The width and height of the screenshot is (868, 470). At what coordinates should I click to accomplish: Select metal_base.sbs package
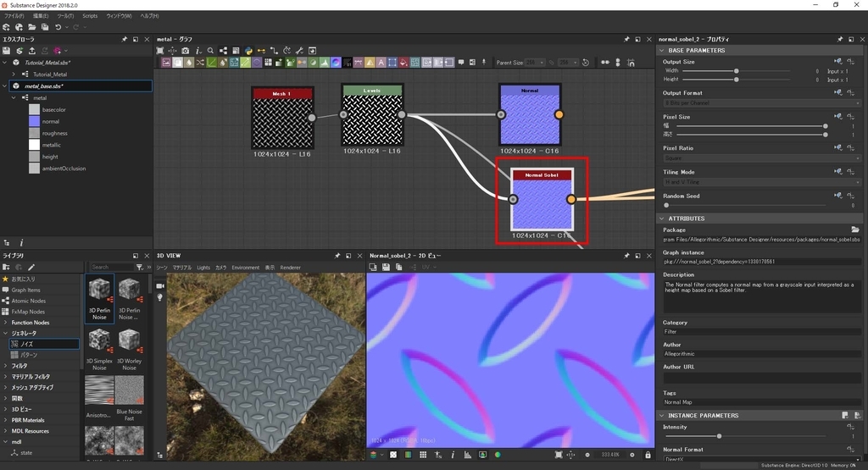coord(81,86)
